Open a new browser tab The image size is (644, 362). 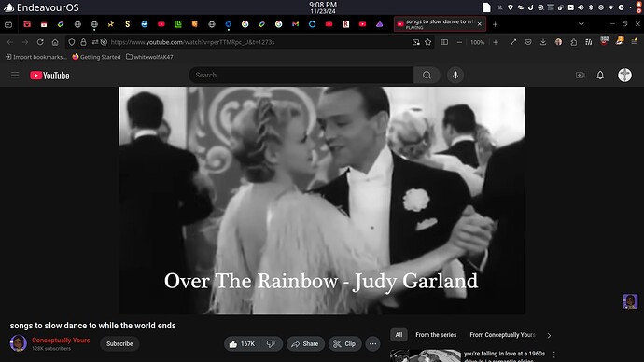tap(495, 24)
